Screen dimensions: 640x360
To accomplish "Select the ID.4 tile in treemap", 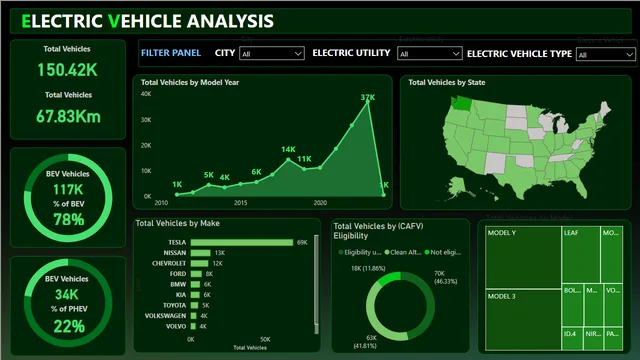I will (572, 338).
